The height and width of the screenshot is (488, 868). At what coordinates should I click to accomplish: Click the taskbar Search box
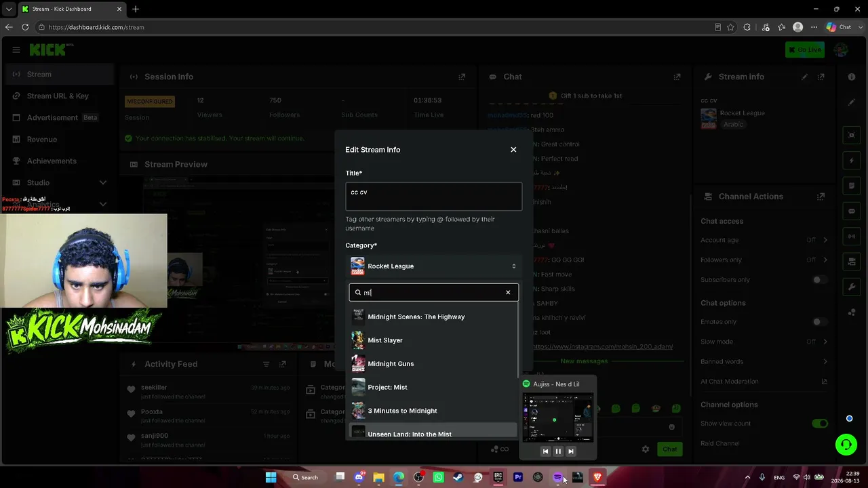(x=305, y=477)
